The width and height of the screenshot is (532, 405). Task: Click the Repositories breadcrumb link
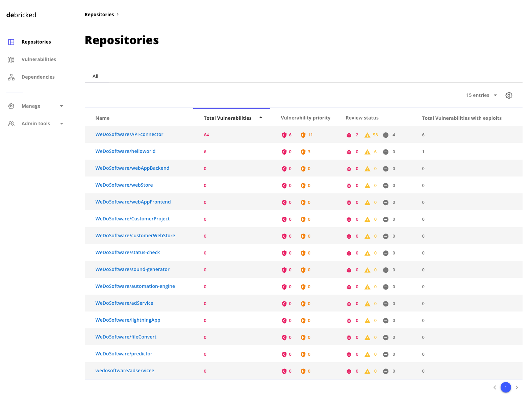click(x=99, y=15)
